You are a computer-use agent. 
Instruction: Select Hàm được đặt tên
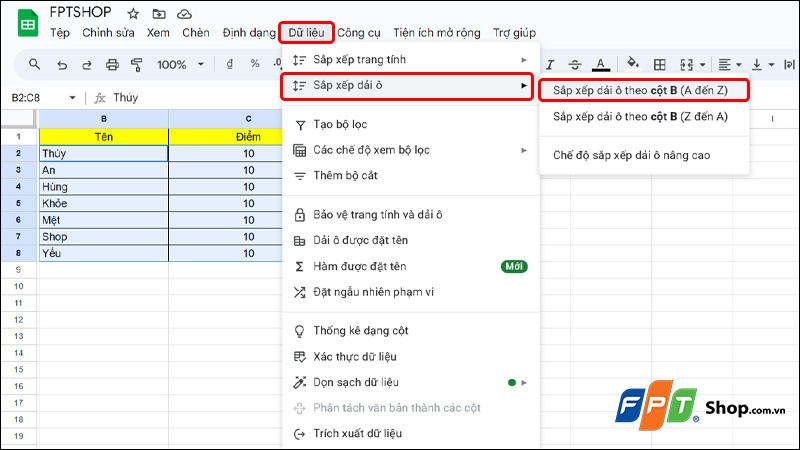click(x=410, y=266)
